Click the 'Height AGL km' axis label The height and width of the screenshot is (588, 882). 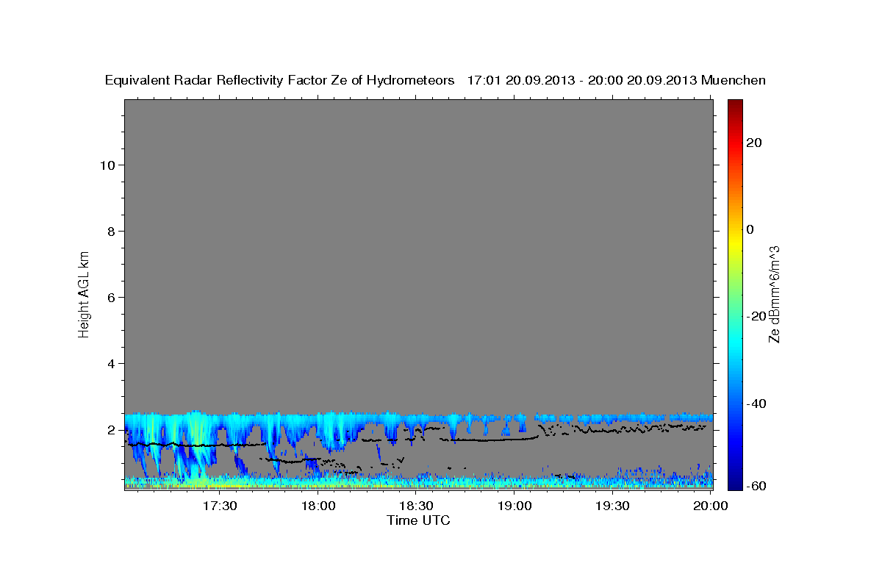point(85,293)
